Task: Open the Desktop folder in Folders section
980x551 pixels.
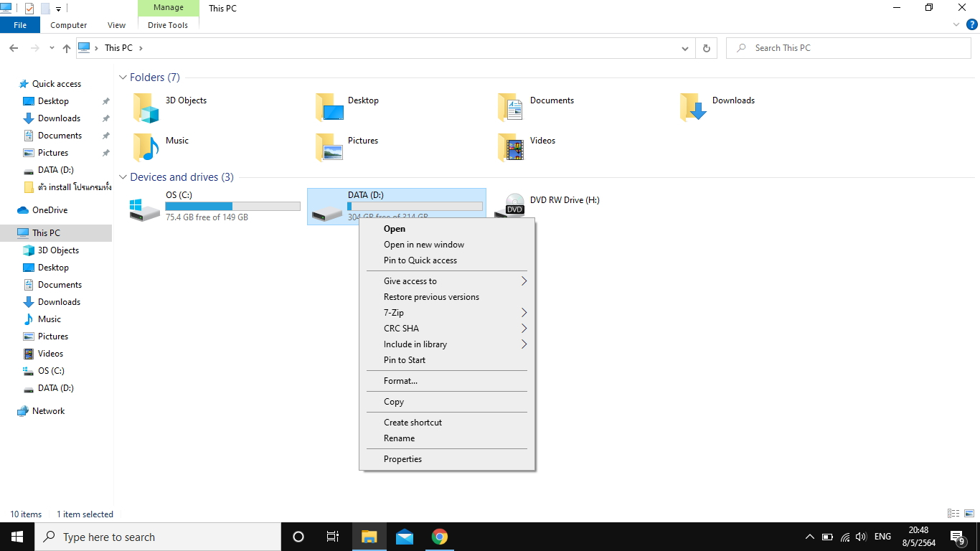Action: 330,108
